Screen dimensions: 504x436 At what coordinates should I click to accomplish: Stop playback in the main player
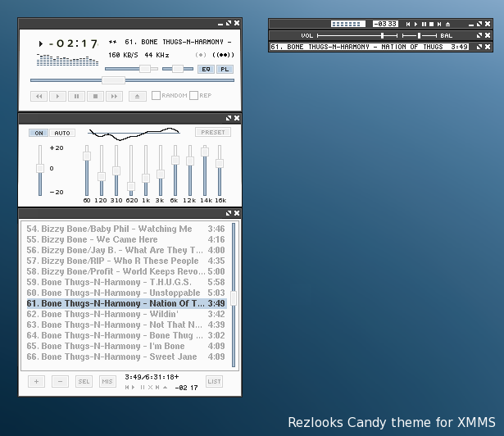click(x=95, y=96)
